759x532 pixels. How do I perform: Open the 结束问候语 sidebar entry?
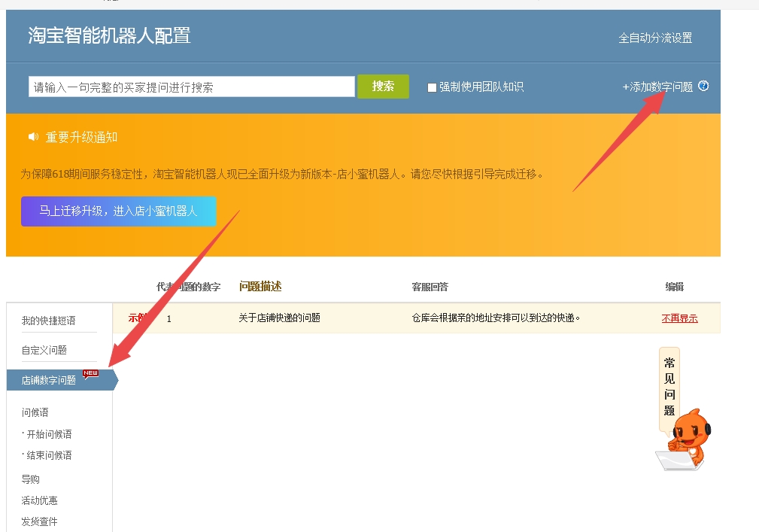[49, 455]
